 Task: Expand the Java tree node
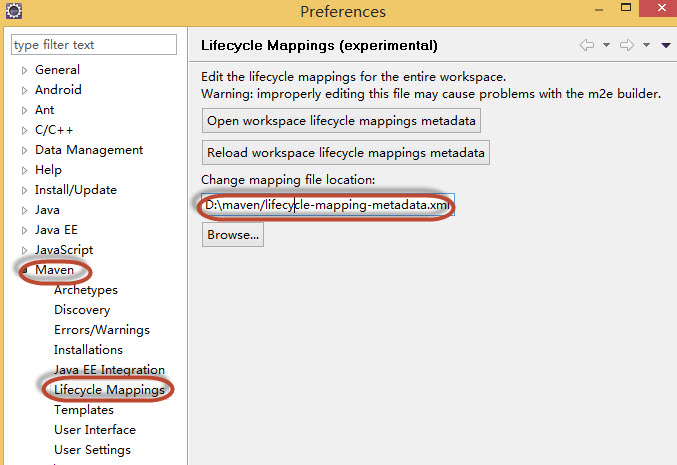pyautogui.click(x=24, y=210)
